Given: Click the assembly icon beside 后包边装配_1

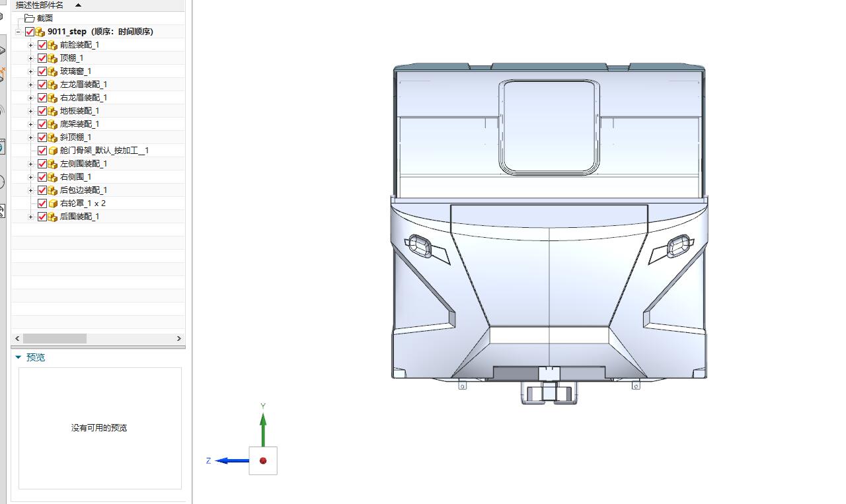Looking at the screenshot, I should tap(53, 190).
